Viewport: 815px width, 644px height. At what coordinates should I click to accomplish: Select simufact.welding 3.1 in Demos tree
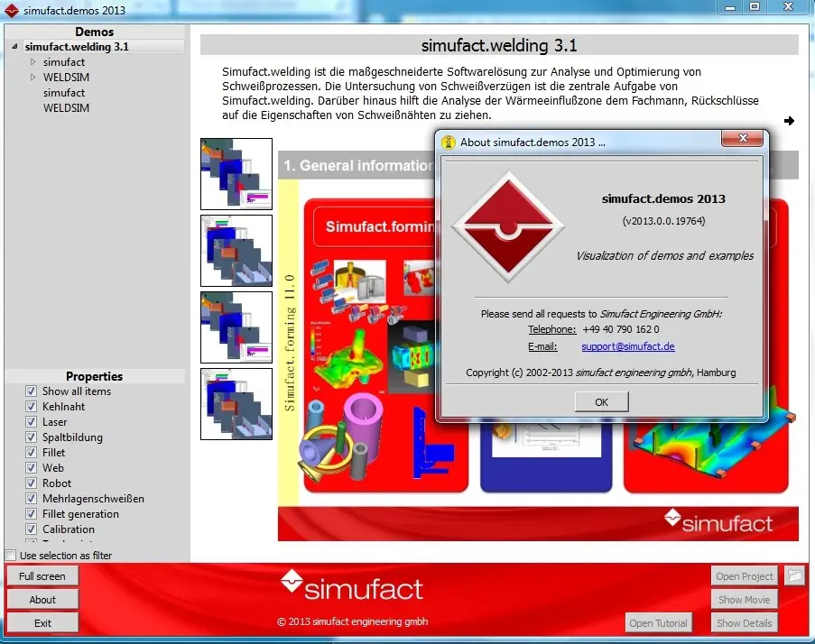coord(77,47)
